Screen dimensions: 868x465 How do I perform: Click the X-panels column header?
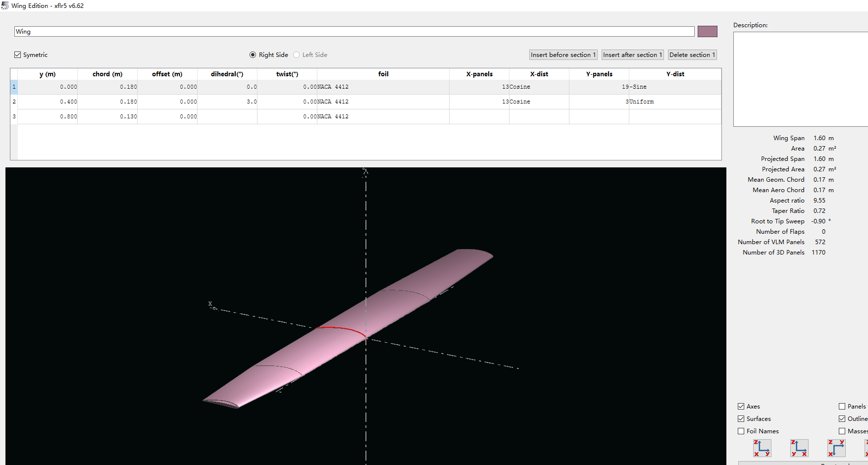479,74
